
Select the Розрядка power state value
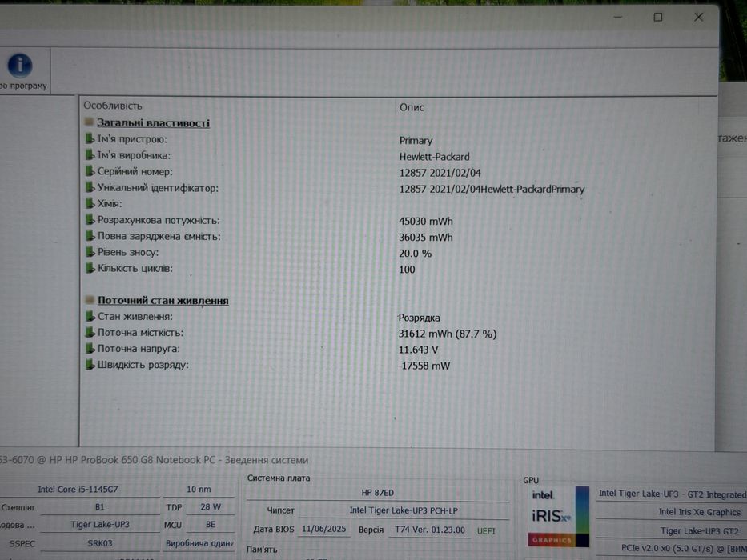pyautogui.click(x=420, y=318)
